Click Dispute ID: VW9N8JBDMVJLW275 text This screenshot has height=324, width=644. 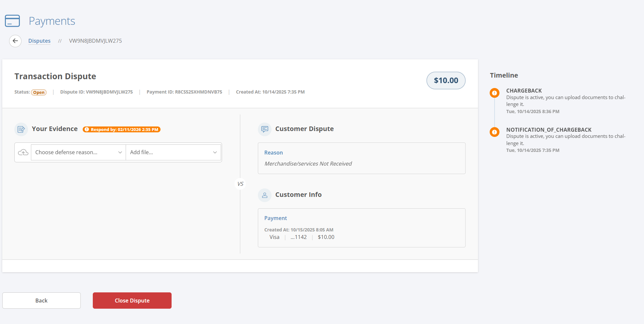coord(96,92)
